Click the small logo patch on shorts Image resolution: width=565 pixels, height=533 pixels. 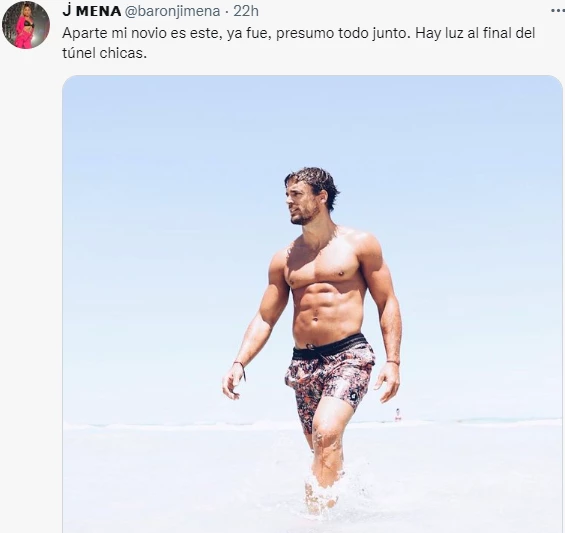352,395
